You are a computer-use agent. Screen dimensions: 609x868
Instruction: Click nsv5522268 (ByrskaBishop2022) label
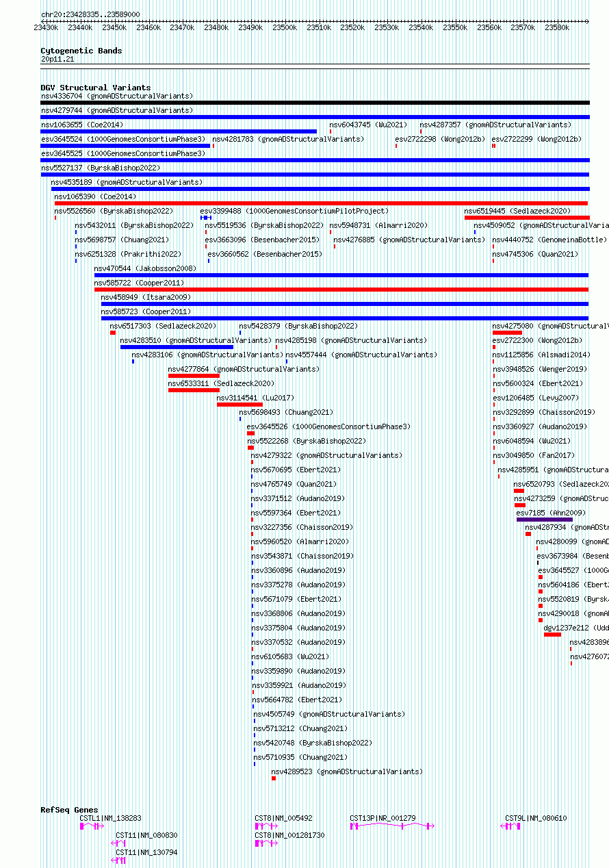pyautogui.click(x=307, y=441)
